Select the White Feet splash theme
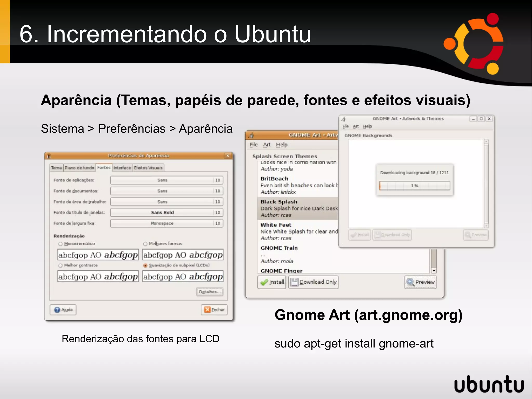Image resolution: width=532 pixels, height=399 pixels. [298, 232]
